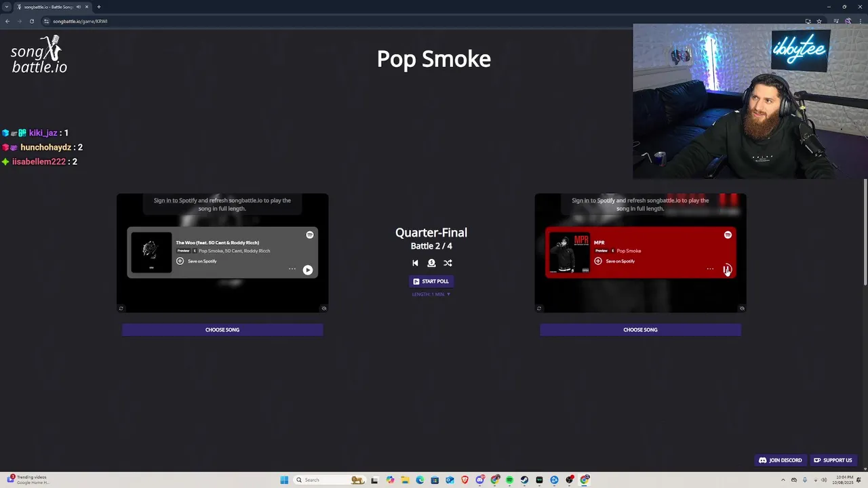Click the MPR album cover thumbnail
This screenshot has width=868, height=488.
click(x=569, y=252)
